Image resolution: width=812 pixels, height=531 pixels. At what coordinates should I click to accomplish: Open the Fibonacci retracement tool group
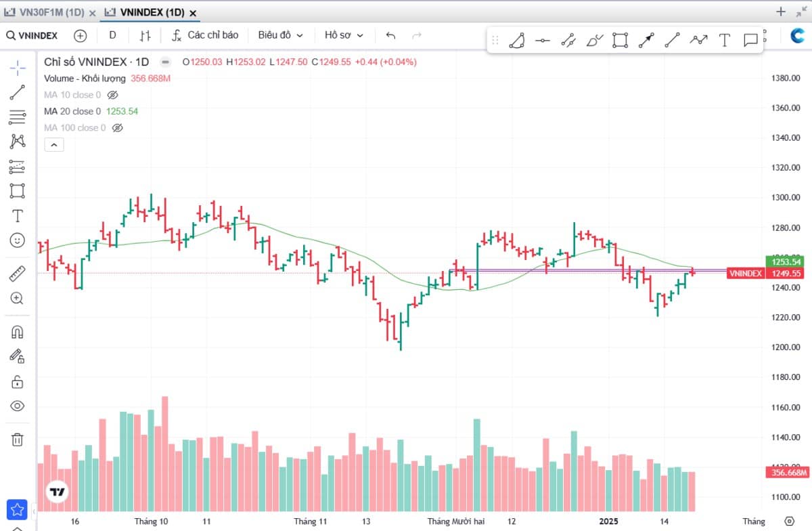18,116
